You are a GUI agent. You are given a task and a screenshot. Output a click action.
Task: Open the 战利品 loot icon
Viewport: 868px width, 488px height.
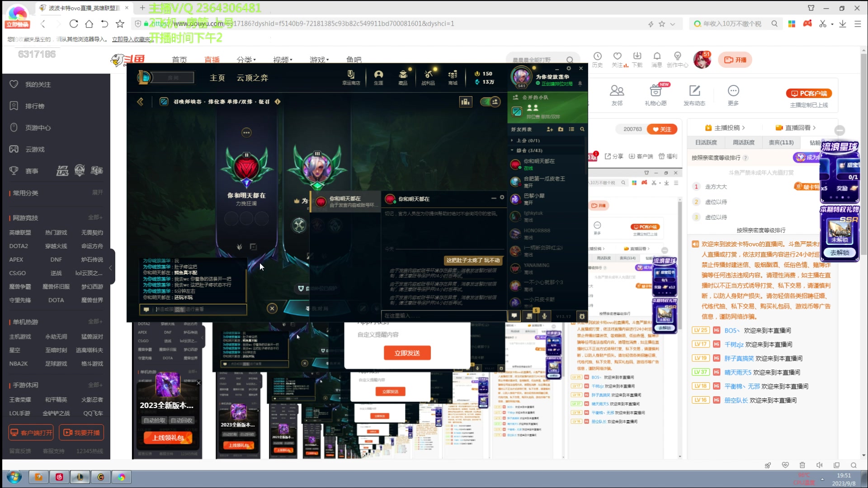[x=428, y=77]
